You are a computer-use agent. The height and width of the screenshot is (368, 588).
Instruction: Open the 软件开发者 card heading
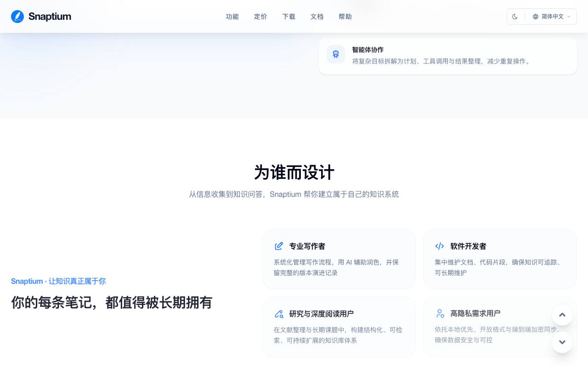469,246
